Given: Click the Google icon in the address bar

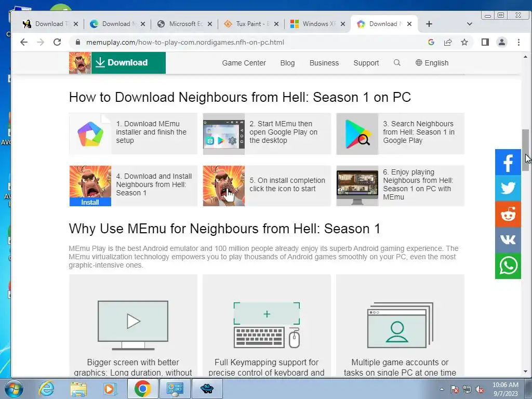Looking at the screenshot, I should tap(431, 42).
